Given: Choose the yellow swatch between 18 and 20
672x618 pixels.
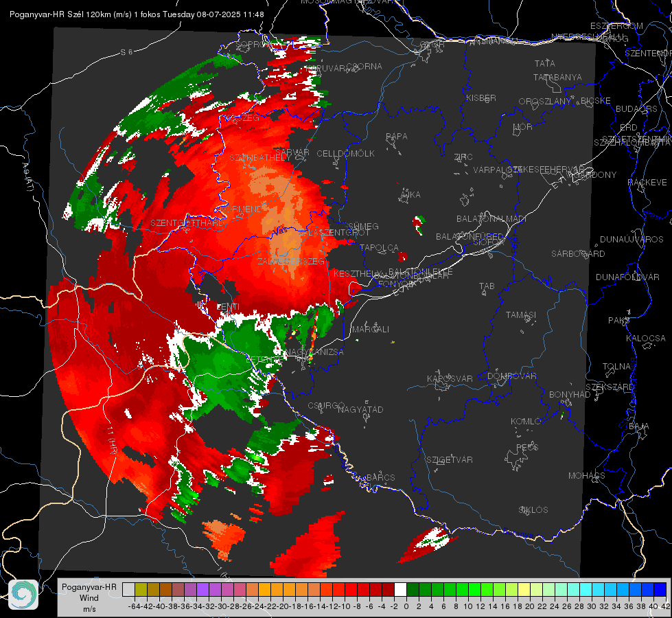Looking at the screenshot, I should click(524, 590).
